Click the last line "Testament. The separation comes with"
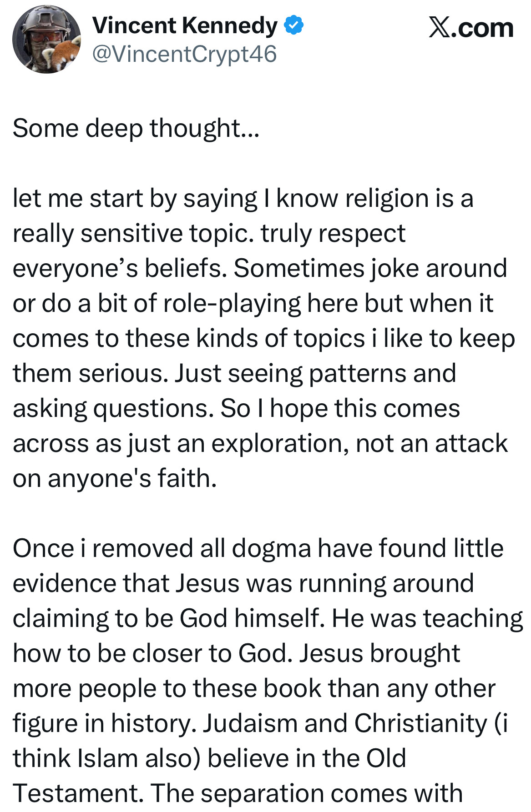Viewport: 531px width, 812px height. [238, 793]
